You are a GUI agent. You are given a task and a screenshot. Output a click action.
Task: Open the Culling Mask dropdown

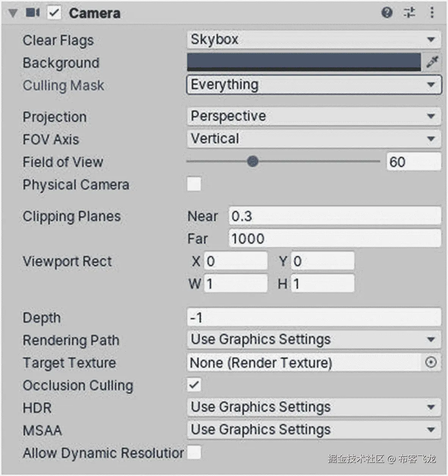click(x=314, y=85)
